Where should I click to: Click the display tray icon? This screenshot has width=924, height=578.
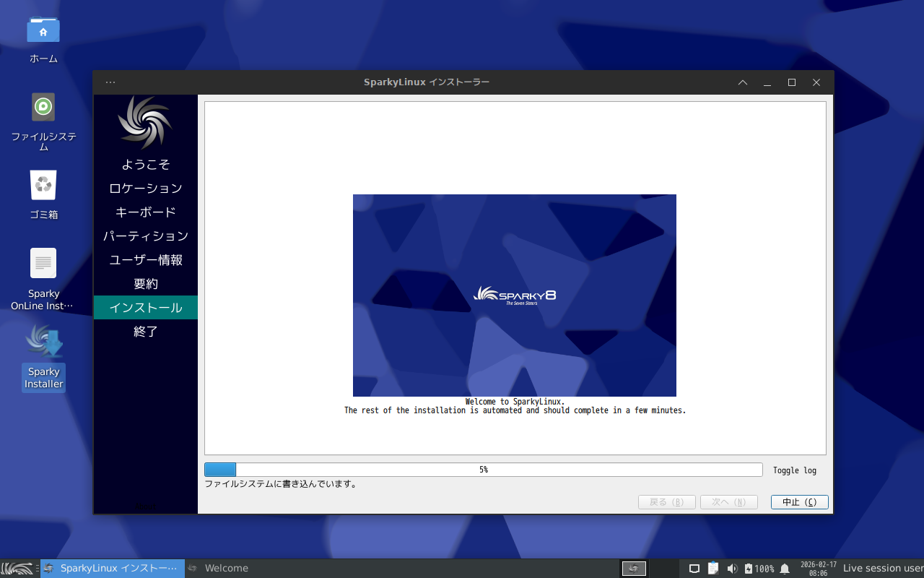pyautogui.click(x=694, y=569)
